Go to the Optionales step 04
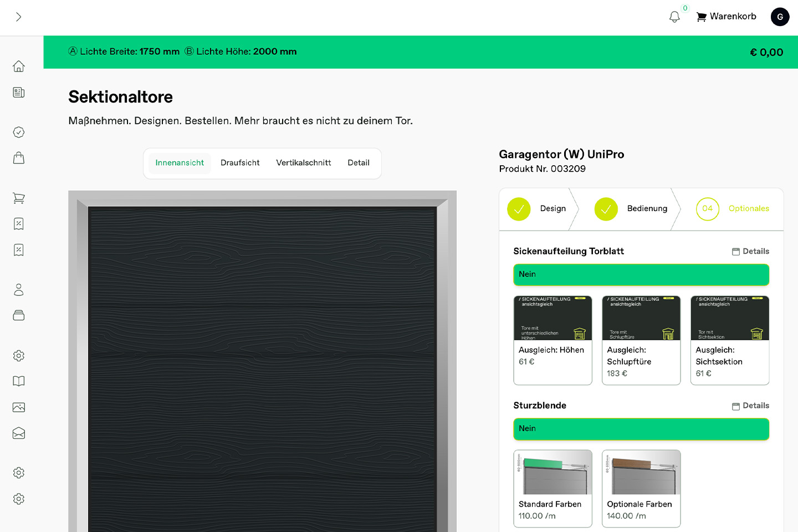The height and width of the screenshot is (532, 798). coord(733,209)
